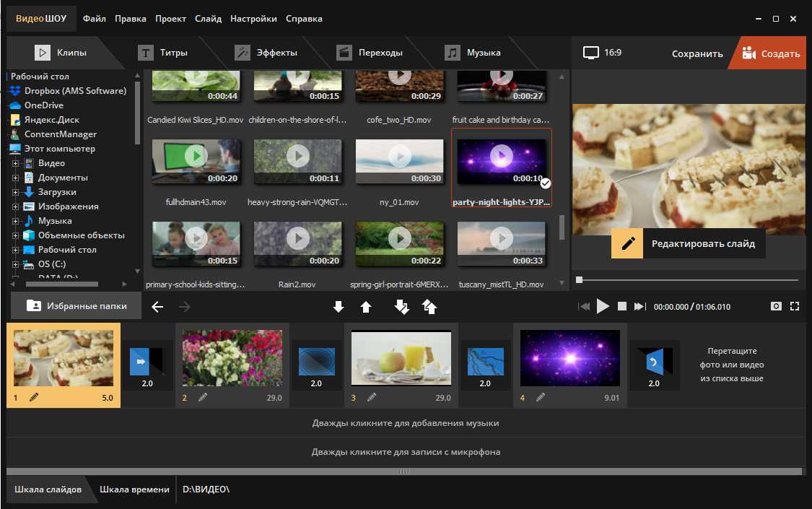Screen dimensions: 812x509
Task: Expand the Музыка folder in tree
Action: point(15,221)
